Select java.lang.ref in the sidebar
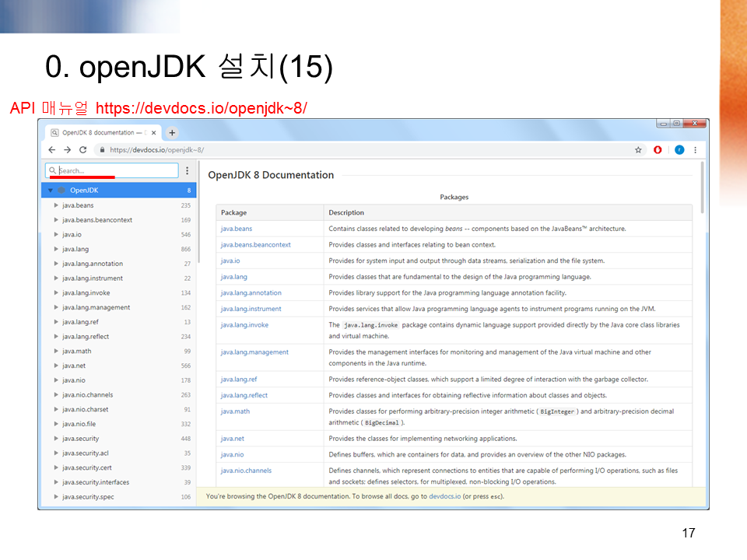This screenshot has width=747, height=560. pyautogui.click(x=119, y=322)
